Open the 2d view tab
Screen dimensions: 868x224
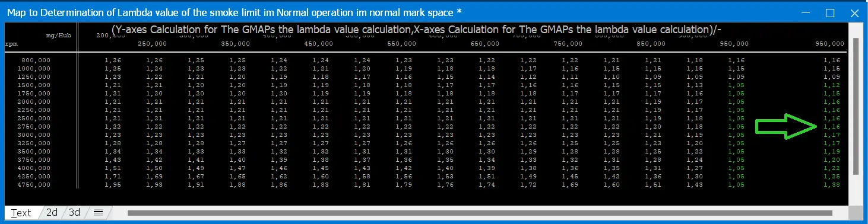tap(52, 212)
